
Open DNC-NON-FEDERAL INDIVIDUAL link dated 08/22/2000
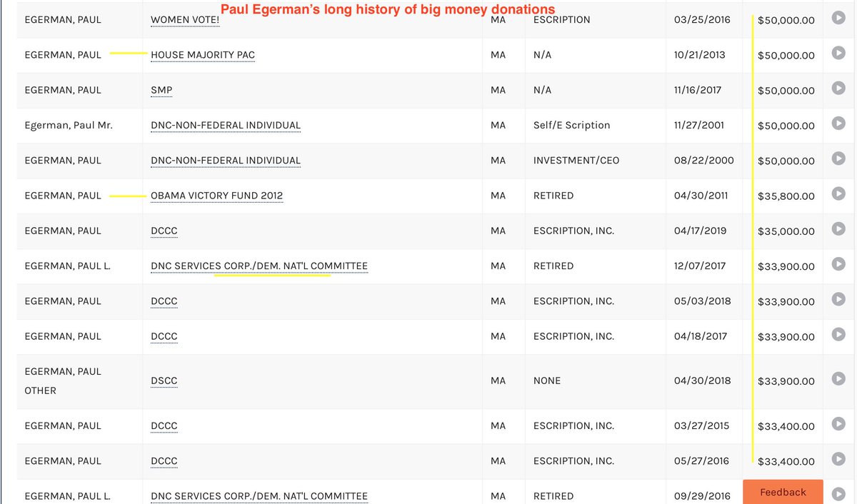point(226,161)
